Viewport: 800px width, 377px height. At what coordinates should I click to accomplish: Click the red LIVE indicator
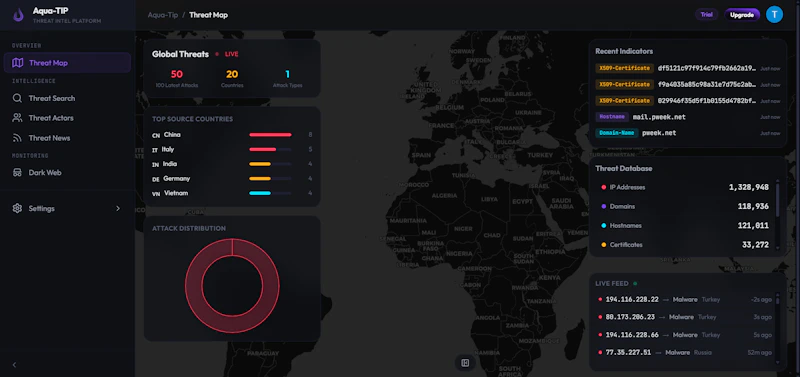tap(227, 54)
